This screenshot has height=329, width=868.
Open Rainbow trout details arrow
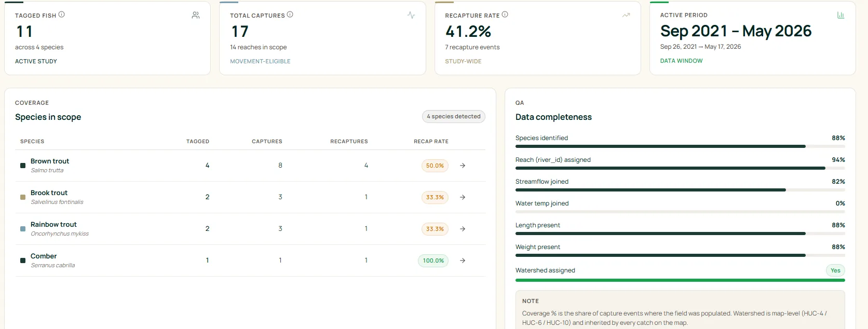pos(463,229)
